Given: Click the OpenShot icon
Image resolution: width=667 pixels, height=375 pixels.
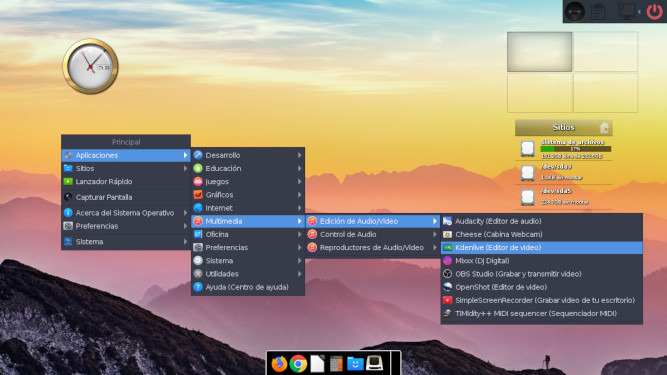Looking at the screenshot, I should point(447,287).
